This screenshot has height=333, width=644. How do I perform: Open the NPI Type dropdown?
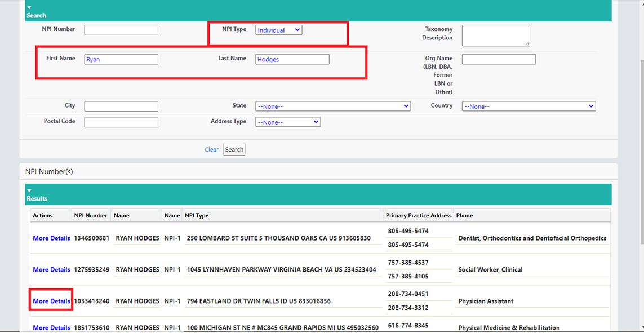coord(278,30)
